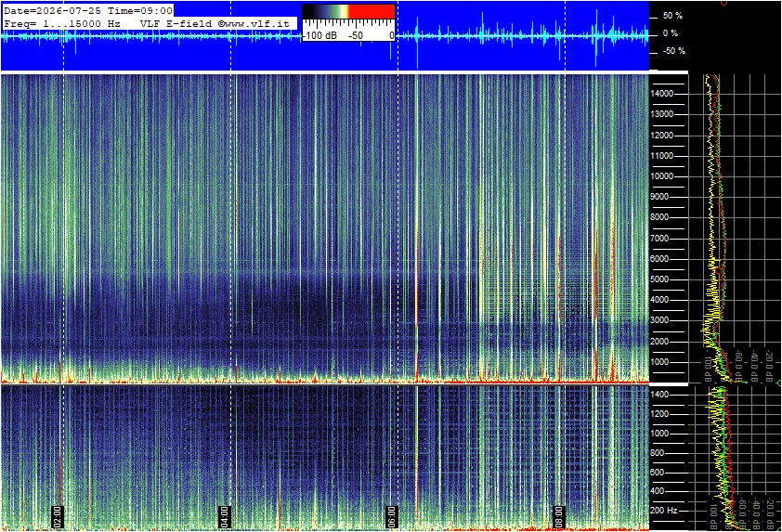Click the "14000" frequency axis label

(662, 94)
